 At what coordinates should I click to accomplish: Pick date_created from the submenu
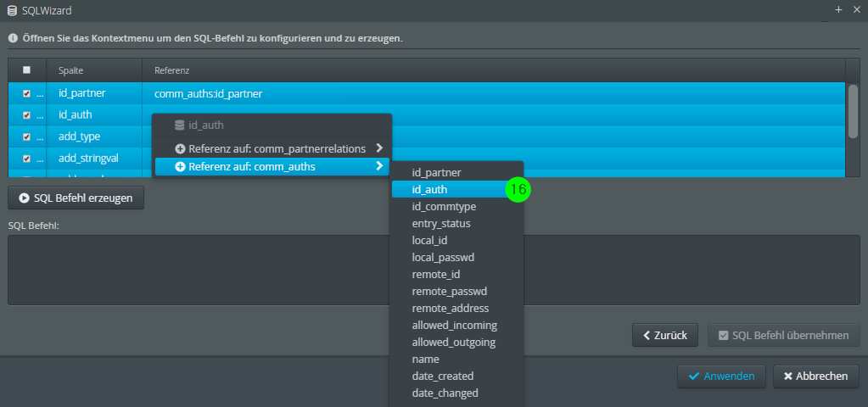click(457, 376)
